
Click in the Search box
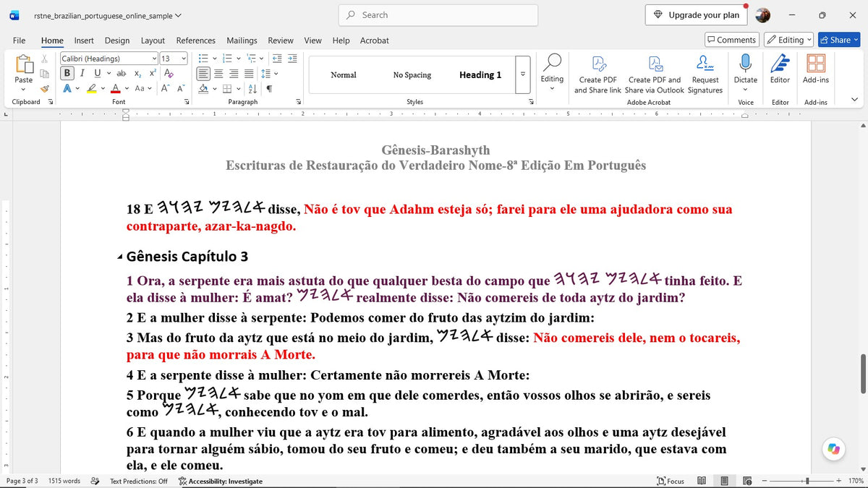coord(438,15)
